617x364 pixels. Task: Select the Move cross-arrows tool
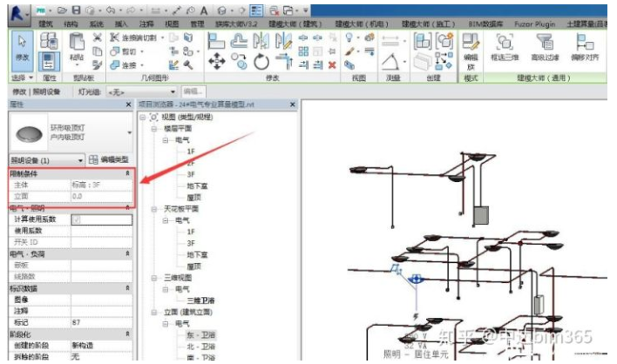click(x=217, y=62)
